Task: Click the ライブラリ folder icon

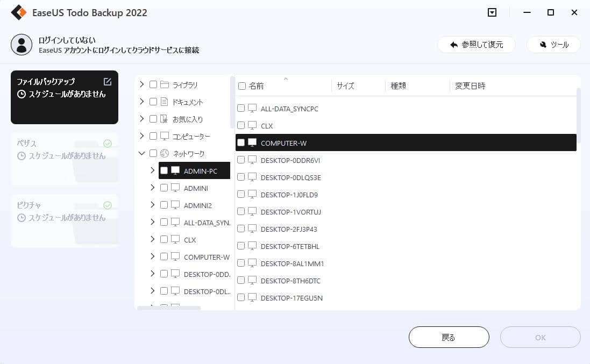Action: tap(165, 84)
